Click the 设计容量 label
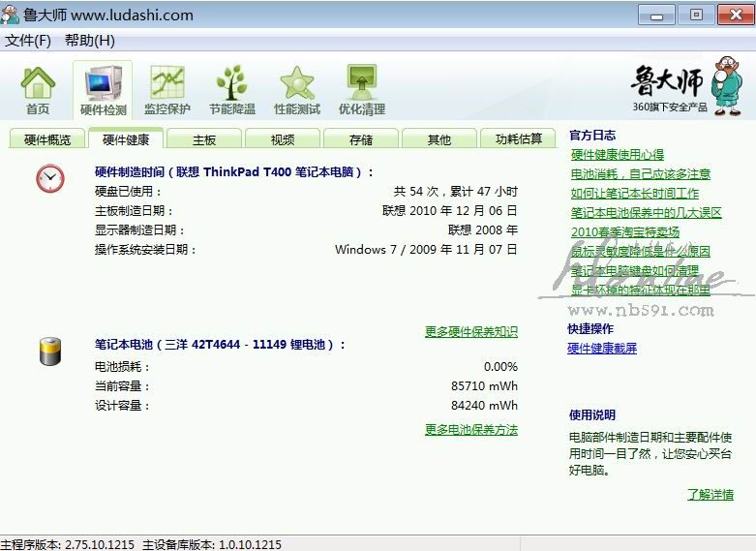This screenshot has height=551, width=756. click(x=122, y=406)
